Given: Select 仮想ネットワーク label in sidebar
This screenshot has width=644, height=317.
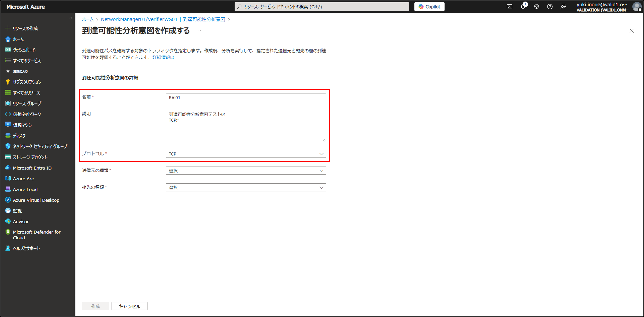Looking at the screenshot, I should point(27,114).
